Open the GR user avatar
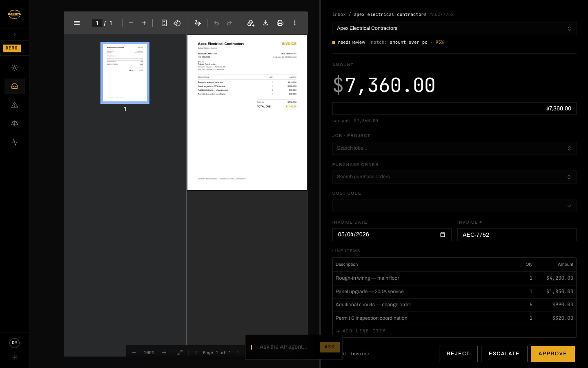Viewport: 588px width, 368px height. click(15, 343)
